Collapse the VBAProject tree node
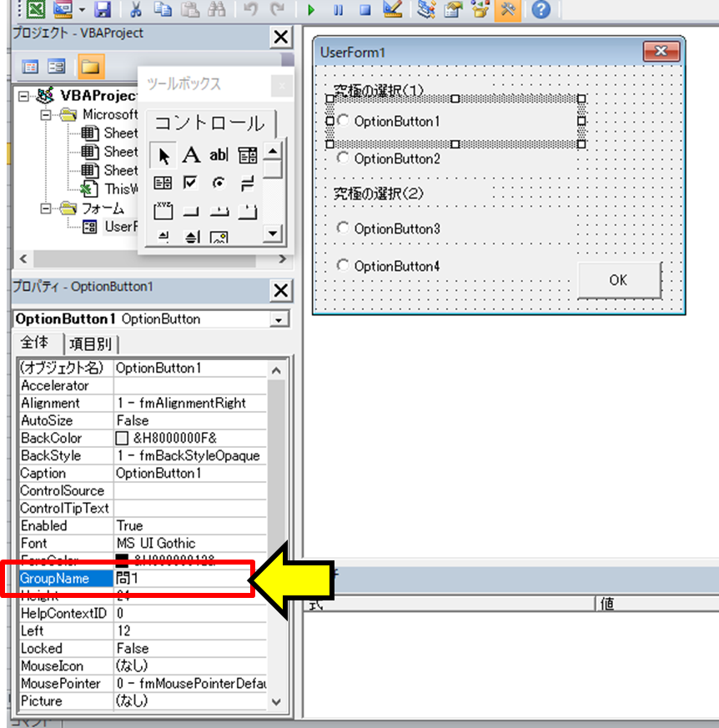 (23, 96)
